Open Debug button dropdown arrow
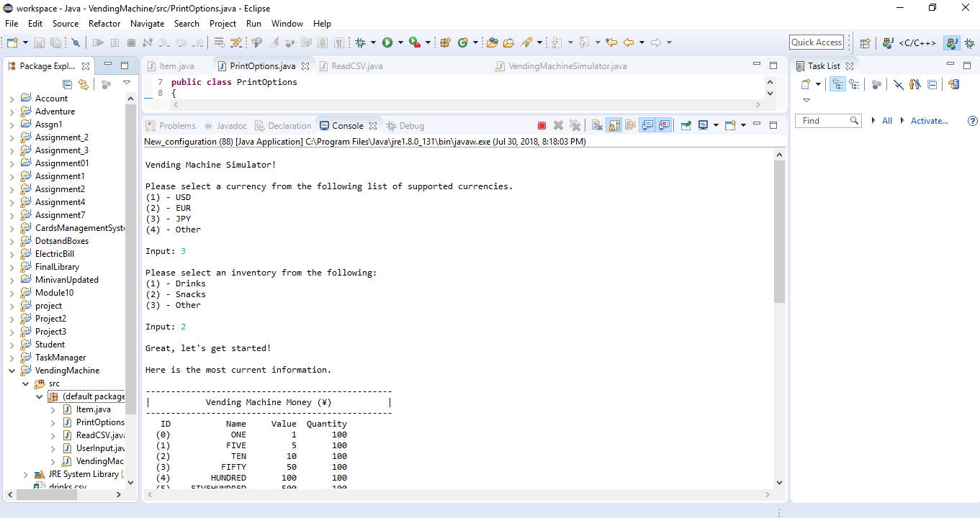This screenshot has width=980, height=518. point(373,42)
